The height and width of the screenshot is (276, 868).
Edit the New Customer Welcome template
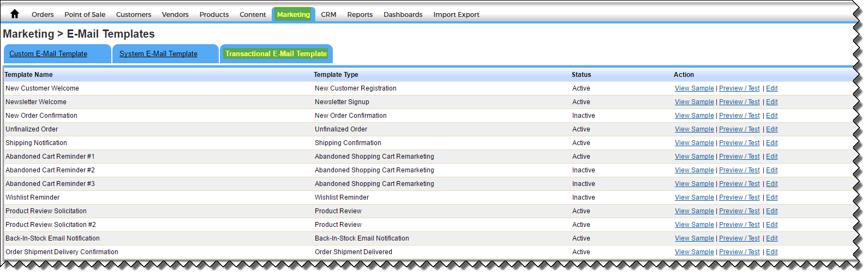(x=771, y=88)
